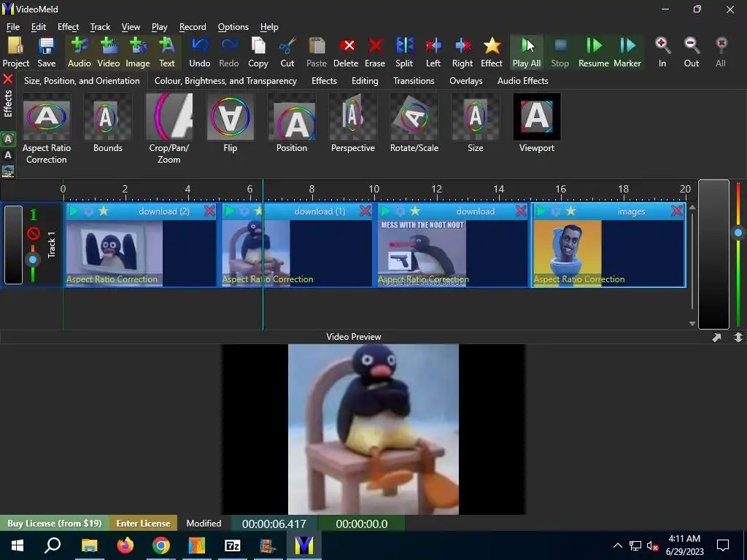Click the Erase toolbar icon
Viewport: 747px width, 560px height.
tap(375, 52)
